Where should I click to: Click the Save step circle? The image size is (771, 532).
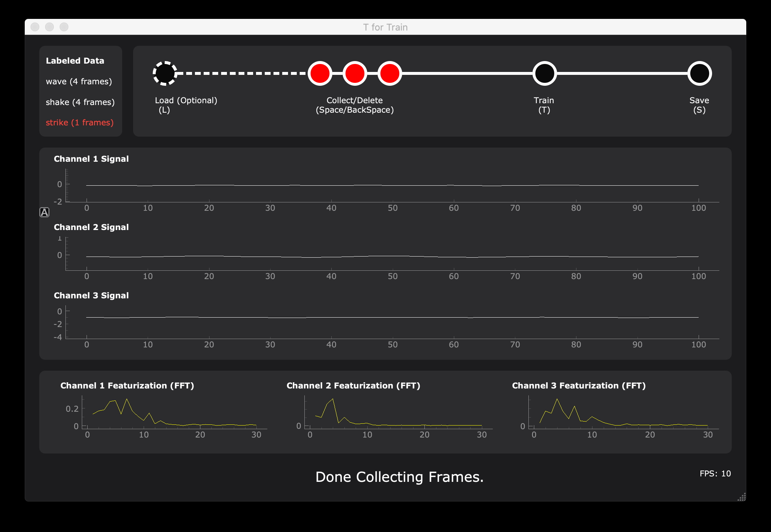[700, 73]
